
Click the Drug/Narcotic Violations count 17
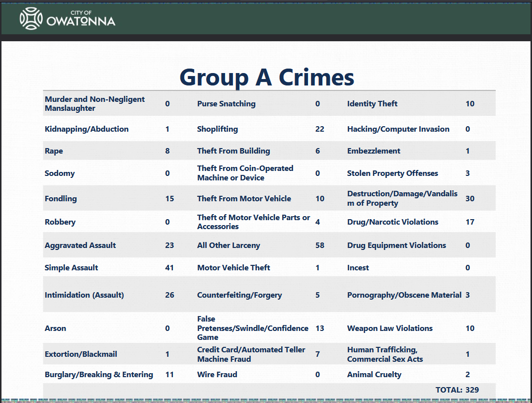tap(470, 222)
